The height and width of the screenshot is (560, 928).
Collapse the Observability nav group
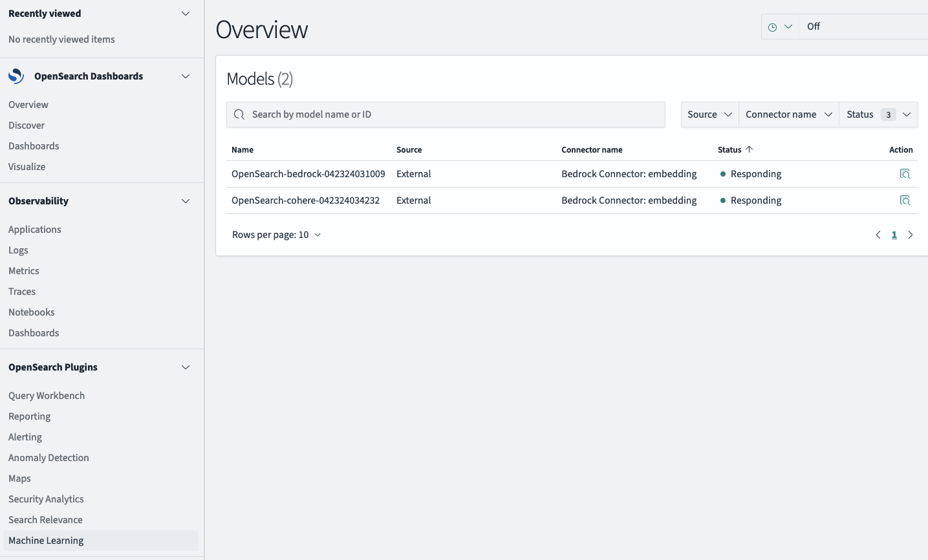tap(186, 201)
